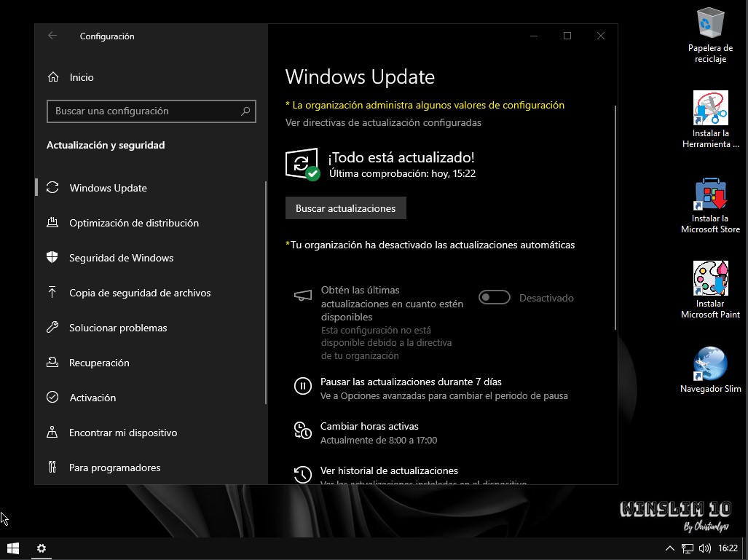Click Pausar las actualizaciones durante 7 días
Screen dimensions: 748x560
coord(412,382)
